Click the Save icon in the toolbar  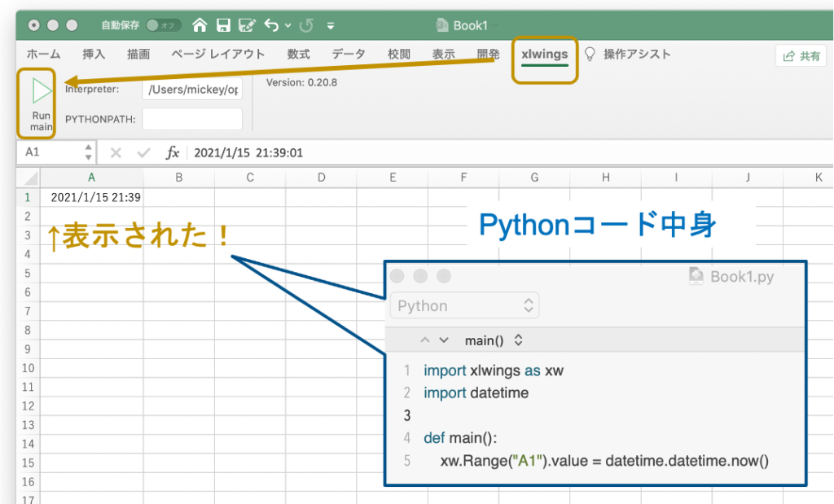coord(223,24)
